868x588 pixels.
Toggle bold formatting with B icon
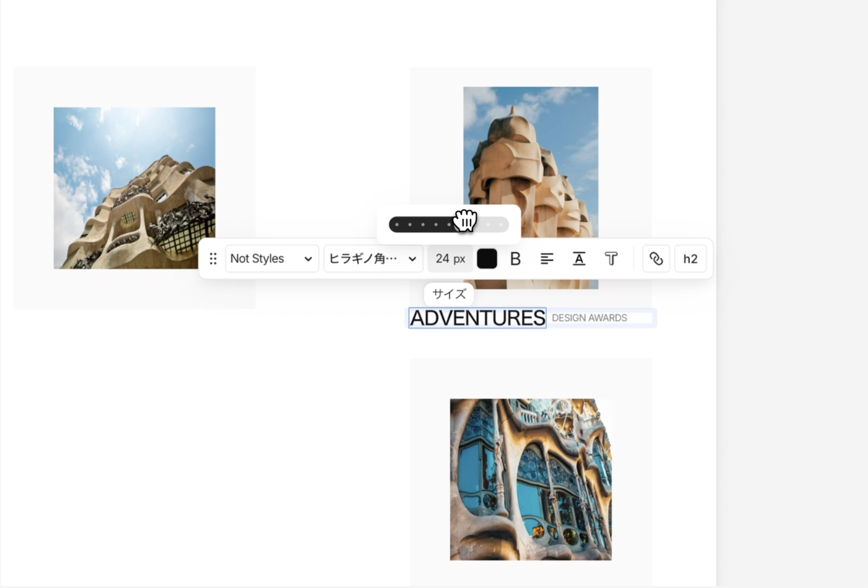click(x=515, y=259)
